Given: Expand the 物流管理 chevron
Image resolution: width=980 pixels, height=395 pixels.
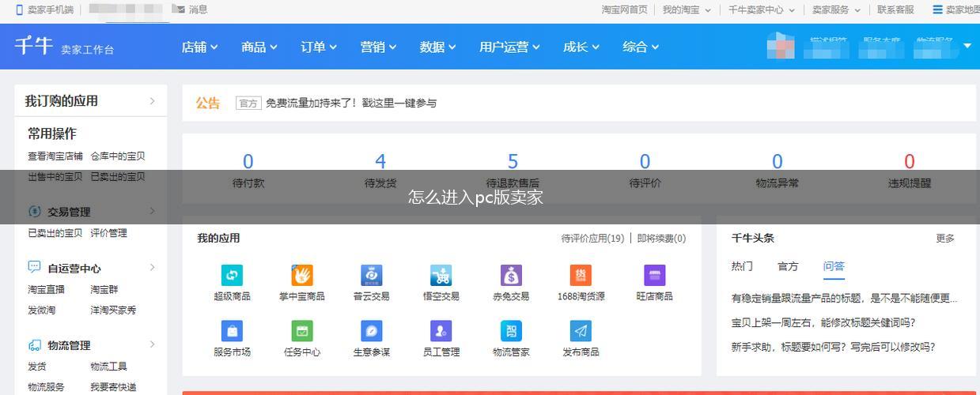Looking at the screenshot, I should (x=152, y=344).
